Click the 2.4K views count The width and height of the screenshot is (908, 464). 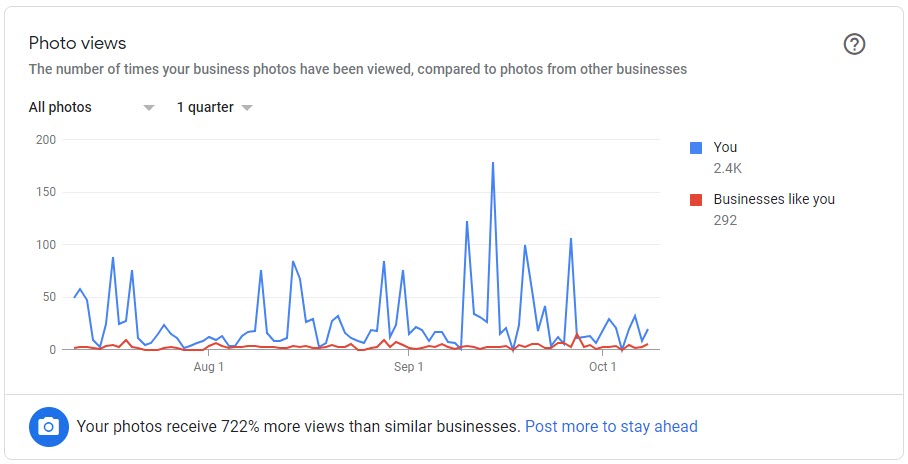click(x=727, y=168)
